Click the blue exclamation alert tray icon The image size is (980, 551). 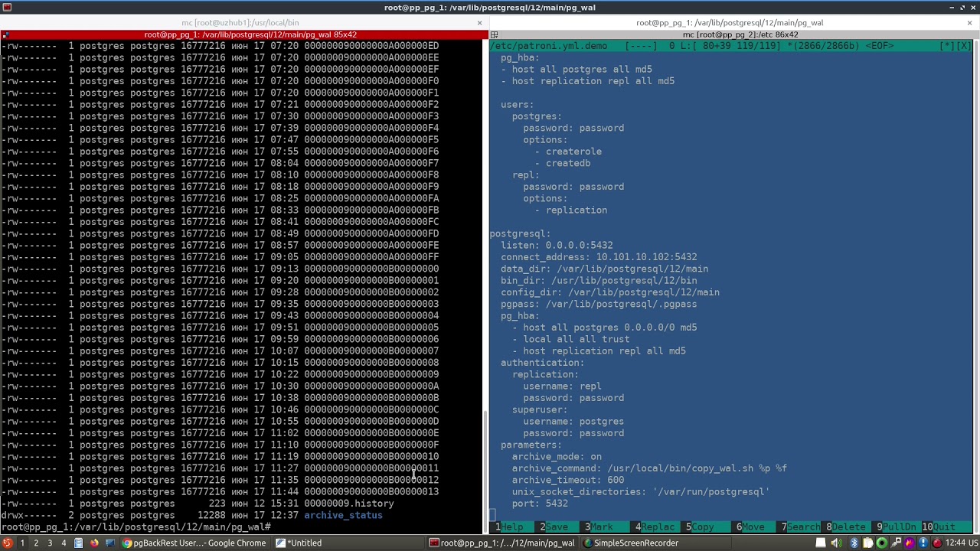(923, 543)
